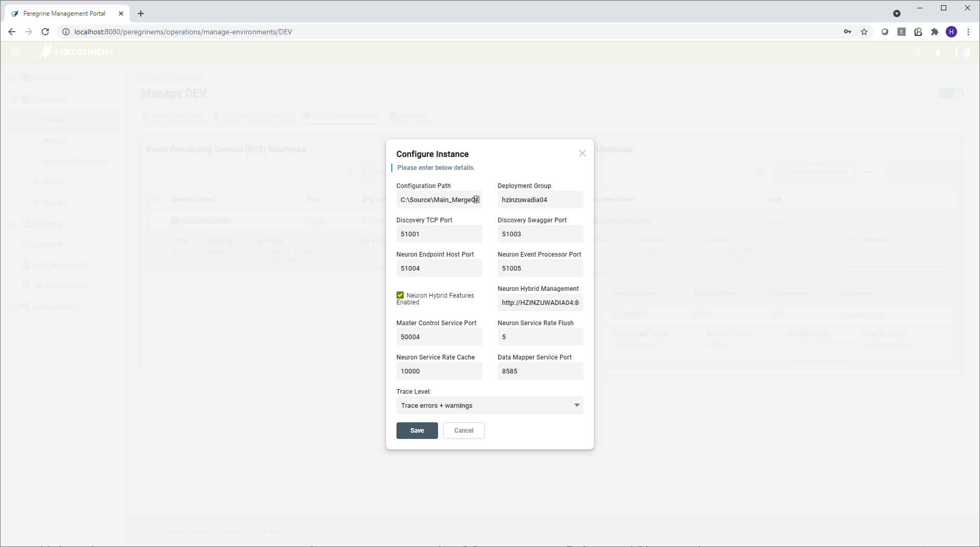Open the Chrome profile H avatar
Image resolution: width=980 pixels, height=547 pixels.
pyautogui.click(x=951, y=32)
